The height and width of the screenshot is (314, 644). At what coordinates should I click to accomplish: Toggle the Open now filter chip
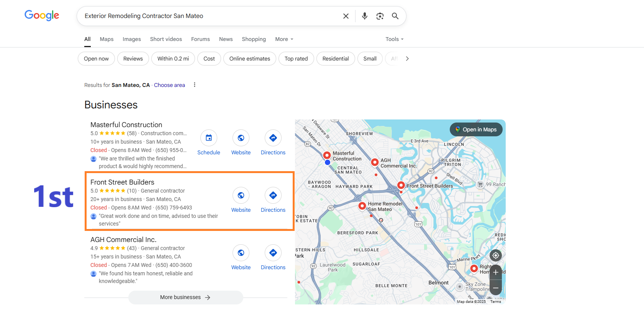(x=96, y=59)
